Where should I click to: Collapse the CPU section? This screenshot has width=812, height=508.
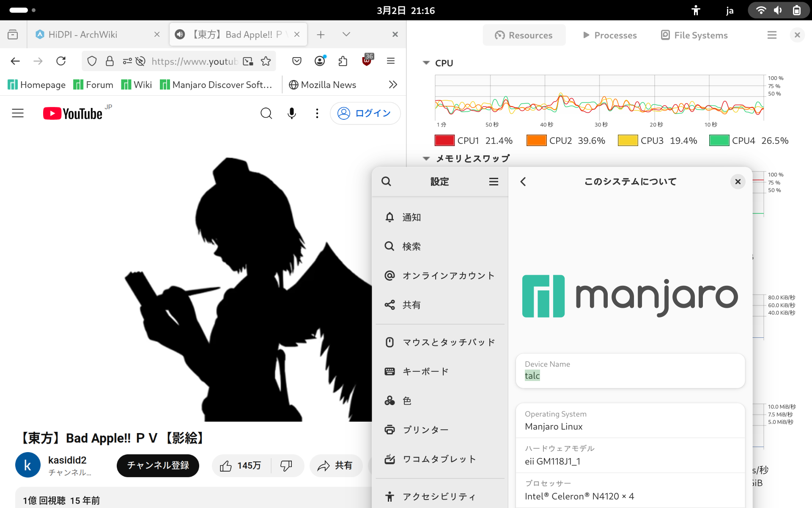[x=426, y=63]
